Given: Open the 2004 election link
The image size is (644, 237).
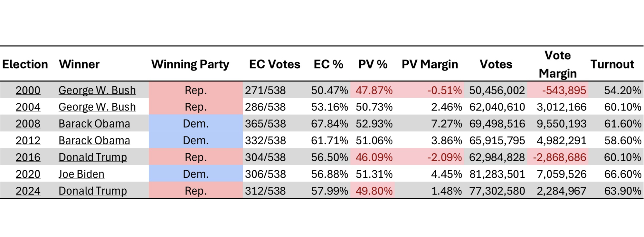Looking at the screenshot, I should click(x=28, y=107).
